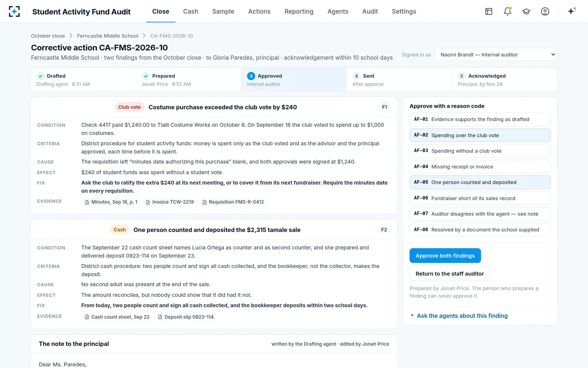
Task: Toggle reason code AF-04 Missing receipt or invoice
Action: 480,167
